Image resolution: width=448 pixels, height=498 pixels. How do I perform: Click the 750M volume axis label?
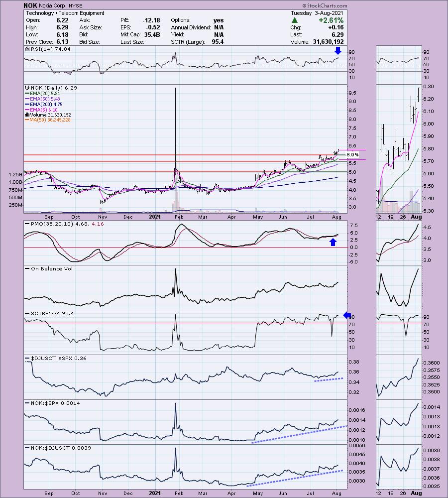tap(16, 190)
